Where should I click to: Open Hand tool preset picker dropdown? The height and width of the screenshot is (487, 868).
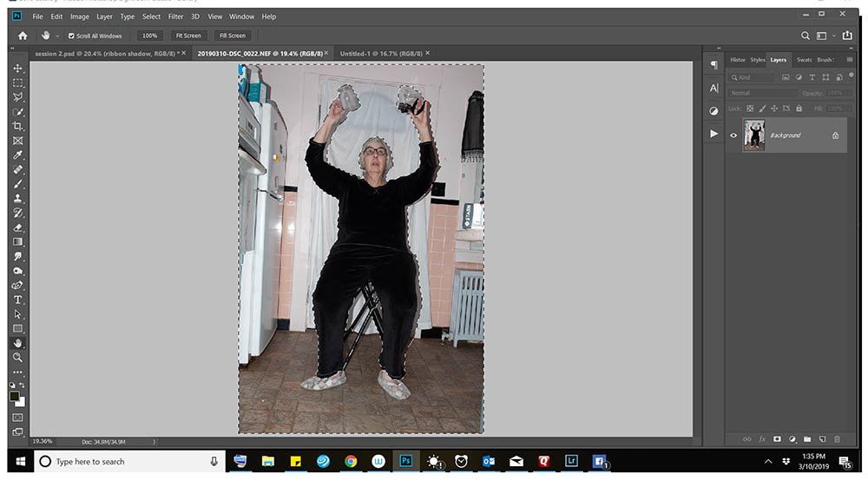point(57,36)
